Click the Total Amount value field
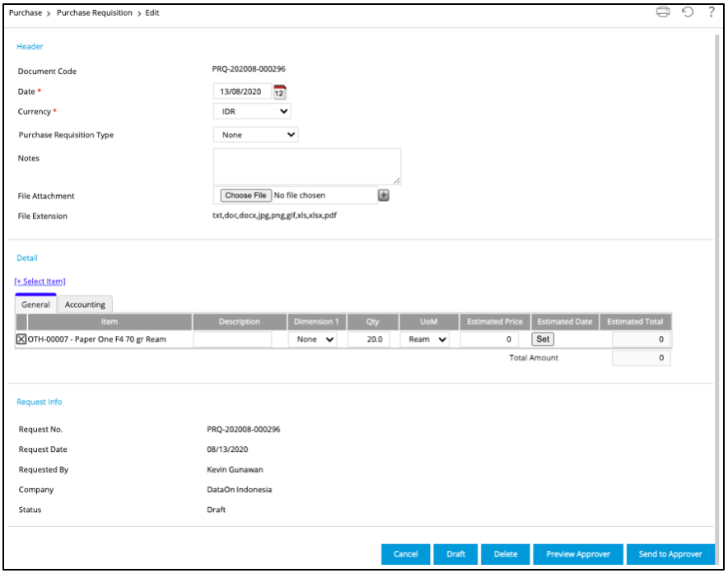728x573 pixels. [642, 358]
